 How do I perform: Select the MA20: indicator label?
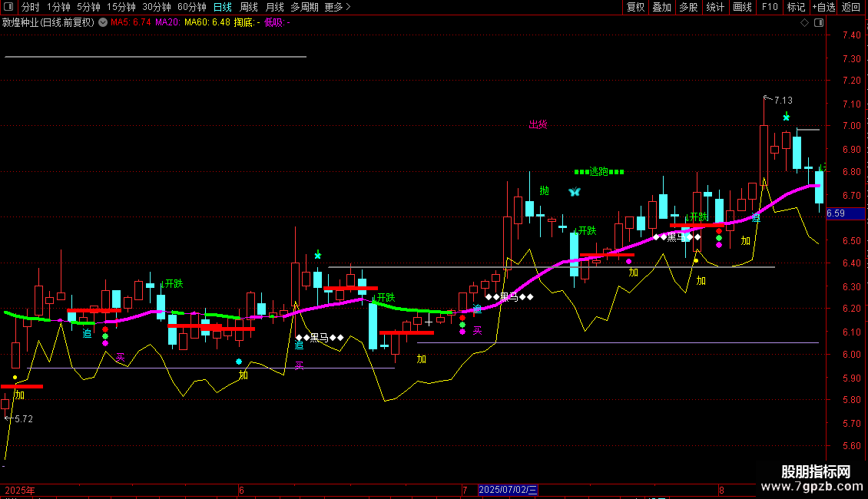tap(167, 23)
